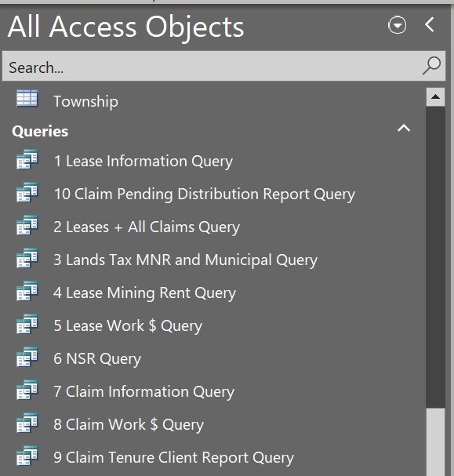Collapse the Queries group chevron

pos(404,128)
